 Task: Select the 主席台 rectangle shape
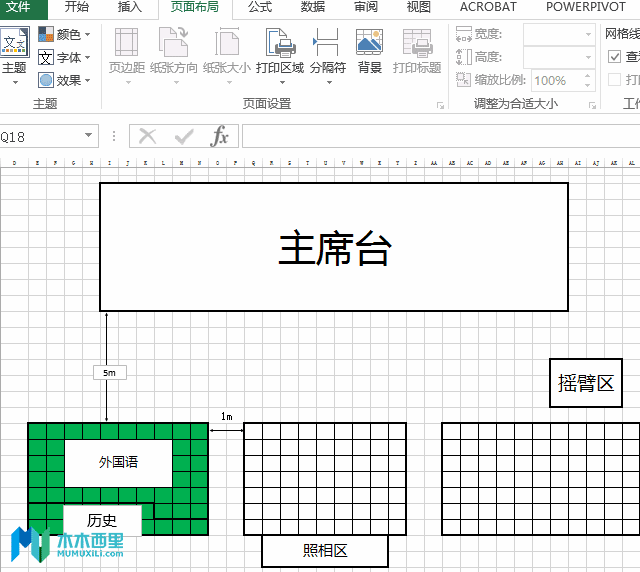pos(334,247)
